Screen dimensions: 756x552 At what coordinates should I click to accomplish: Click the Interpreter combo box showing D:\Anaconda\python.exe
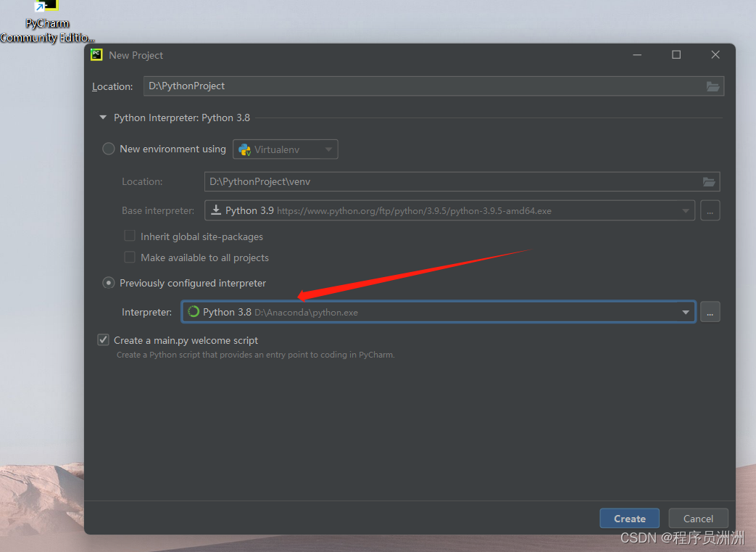click(439, 312)
